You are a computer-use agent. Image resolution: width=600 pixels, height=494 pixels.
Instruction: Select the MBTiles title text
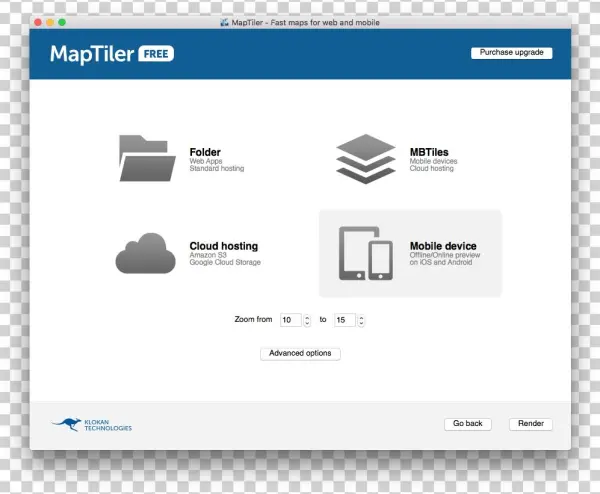(429, 152)
